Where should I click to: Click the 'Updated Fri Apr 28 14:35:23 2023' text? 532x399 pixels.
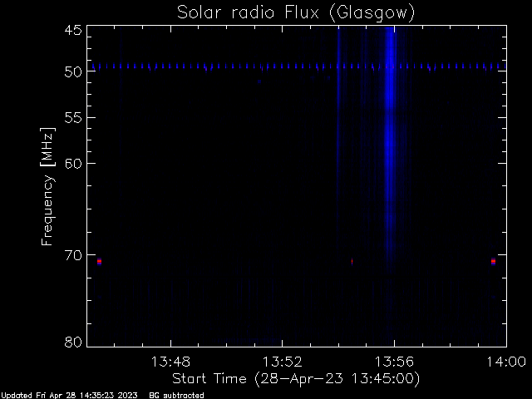coord(69,396)
